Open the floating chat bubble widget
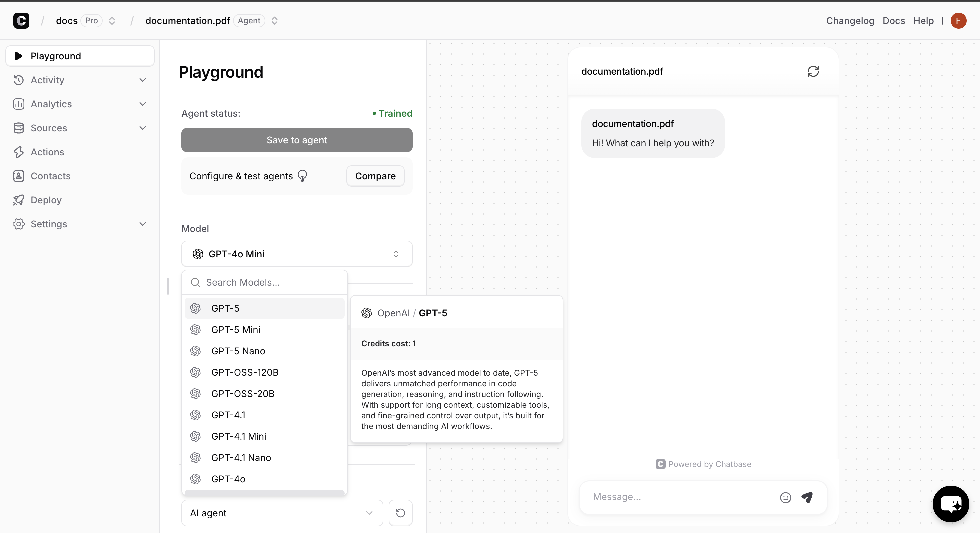The height and width of the screenshot is (533, 980). 950,504
